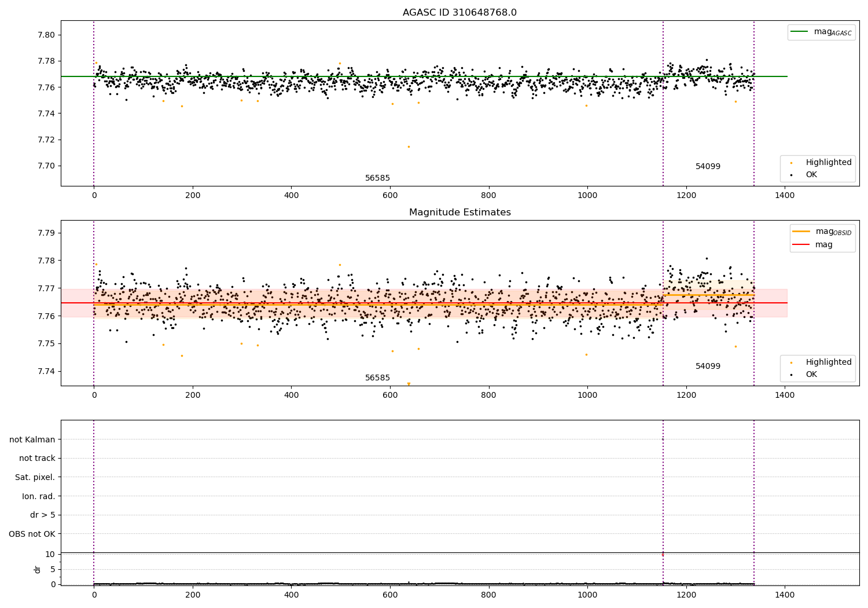868x608 pixels.
Task: Click the 7.75 y-axis tick label
Action: (46, 343)
